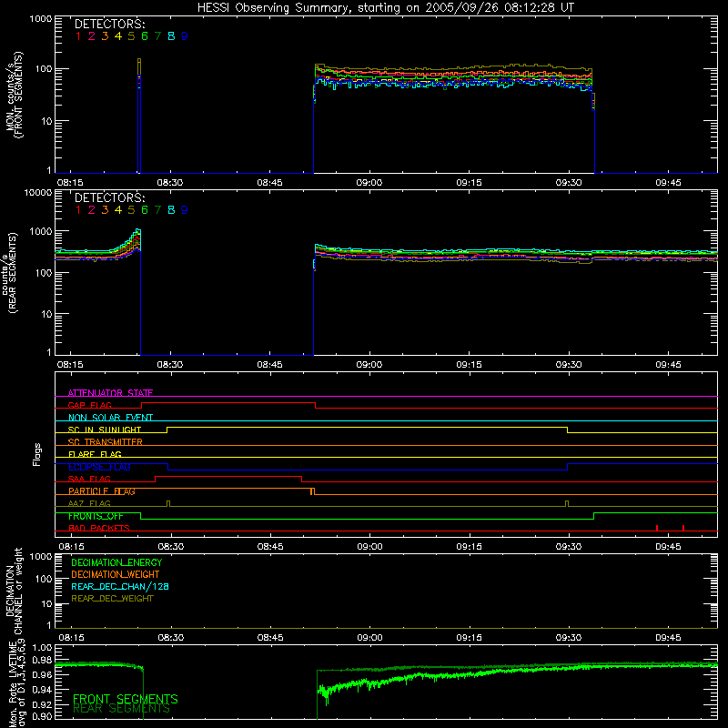Click the REAR_DEC_WEIGHT legend entry

coord(112,599)
